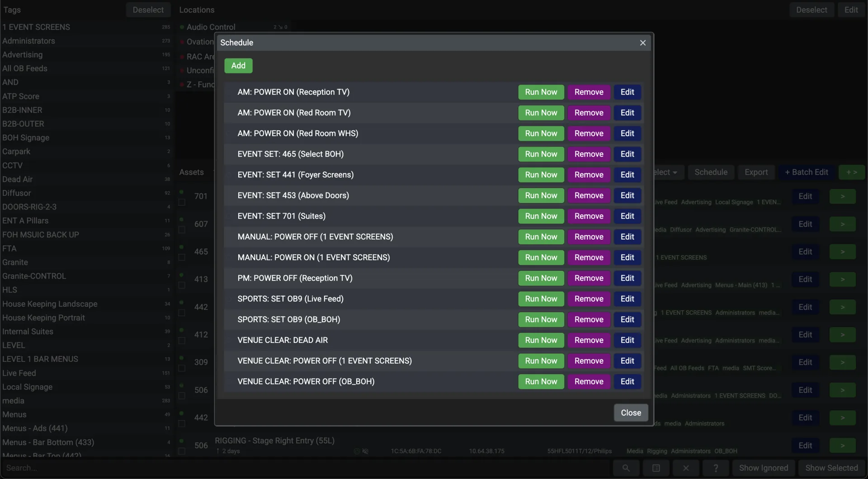
Task: Select the Live Feed tag
Action: pos(86,373)
